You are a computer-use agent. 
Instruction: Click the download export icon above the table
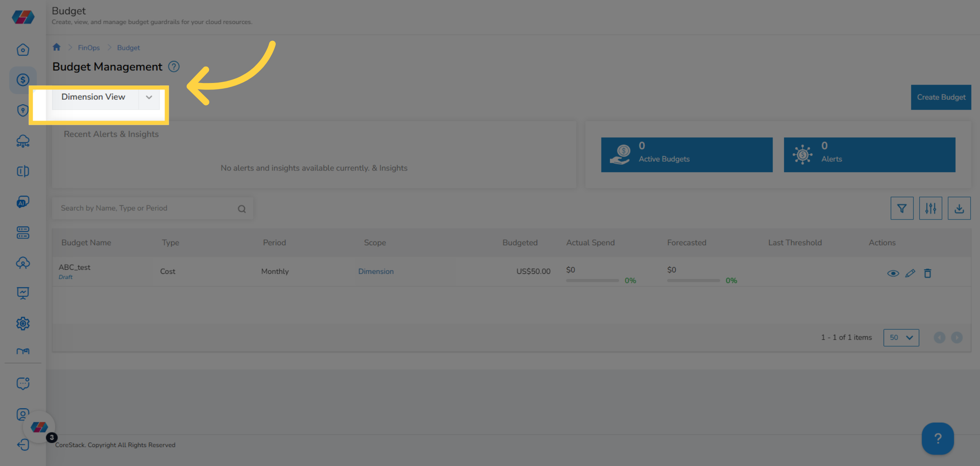(x=959, y=208)
